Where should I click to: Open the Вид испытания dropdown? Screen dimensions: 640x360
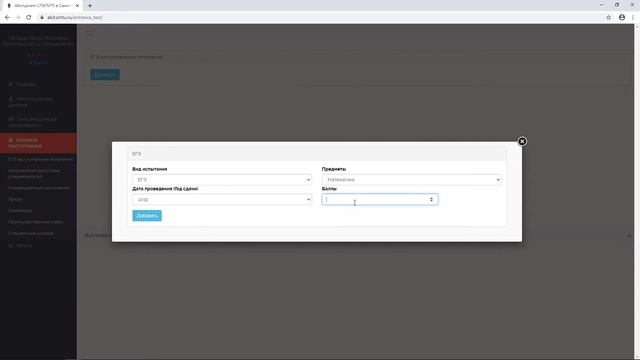[222, 180]
